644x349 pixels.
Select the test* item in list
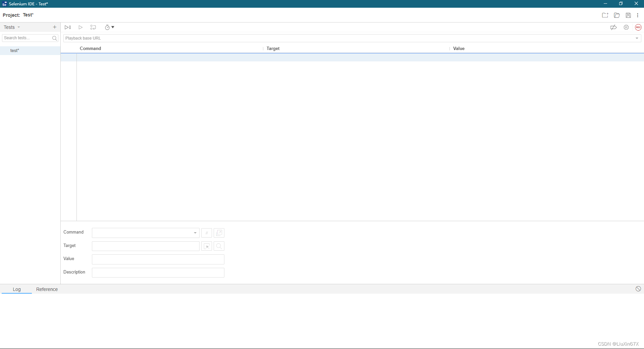[30, 51]
